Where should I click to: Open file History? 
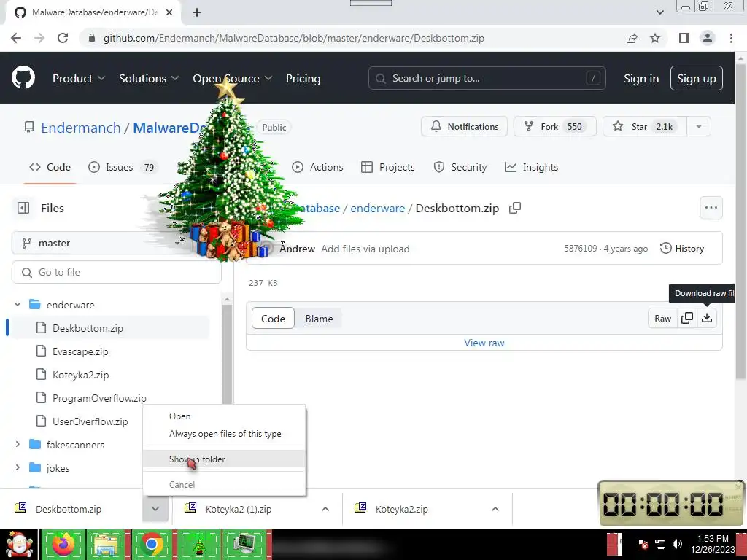click(682, 249)
